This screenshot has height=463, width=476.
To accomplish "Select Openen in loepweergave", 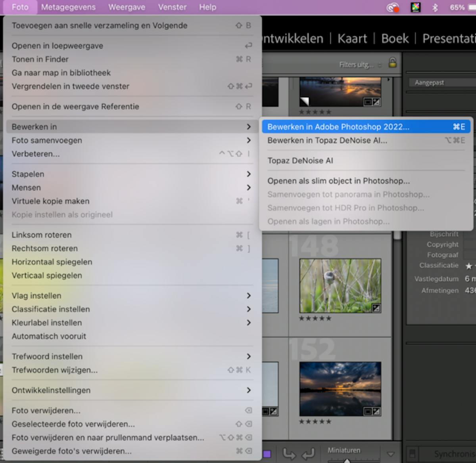I will 132,46.
